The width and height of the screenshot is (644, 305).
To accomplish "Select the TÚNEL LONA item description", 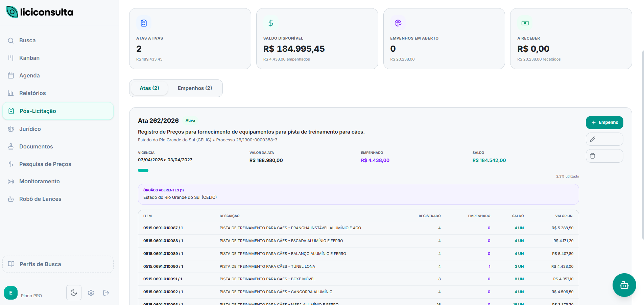I will coord(267,266).
